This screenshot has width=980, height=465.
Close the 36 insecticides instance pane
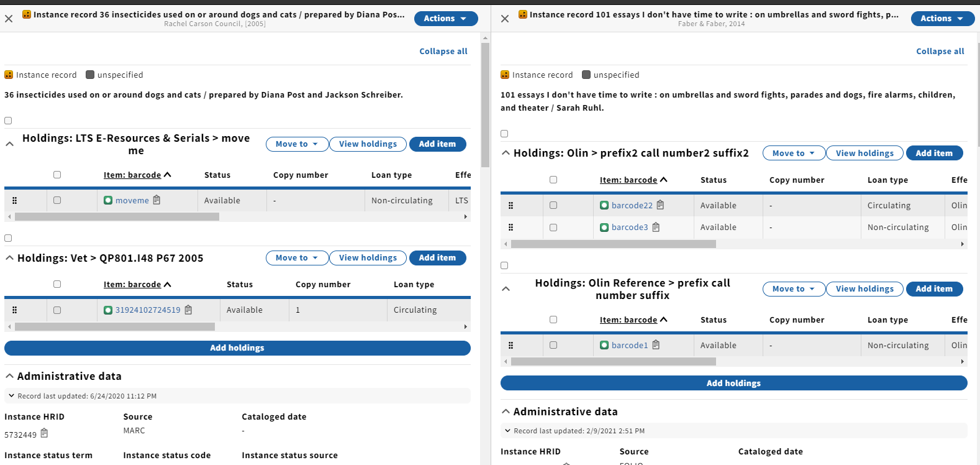coord(9,19)
